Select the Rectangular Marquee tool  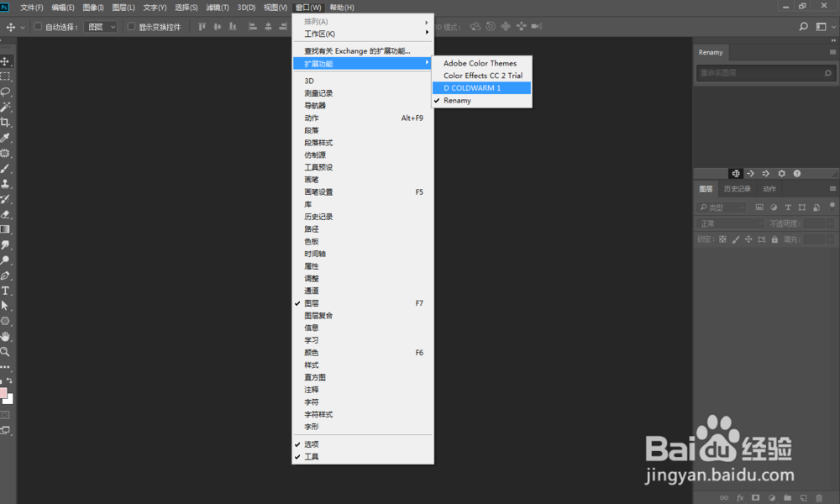5,76
